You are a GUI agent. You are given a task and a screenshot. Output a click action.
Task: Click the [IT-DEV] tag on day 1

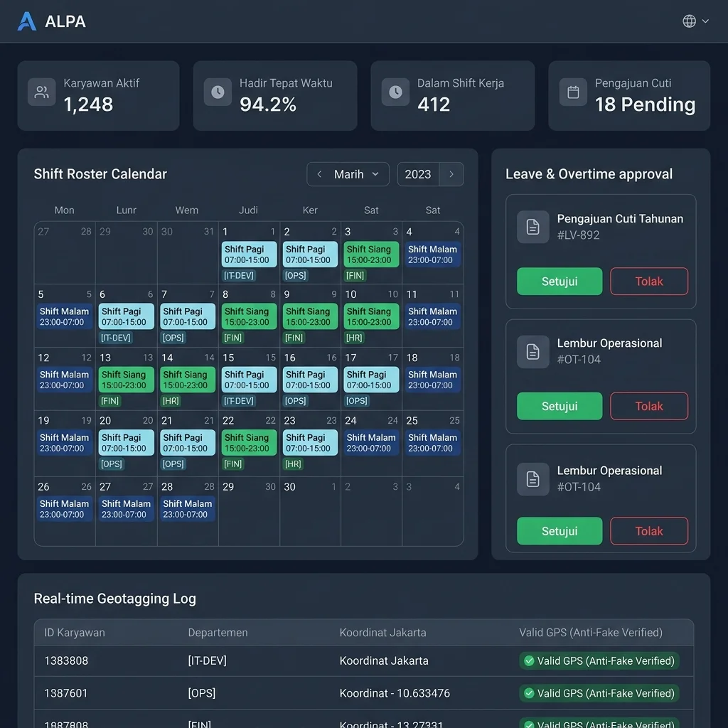point(239,276)
